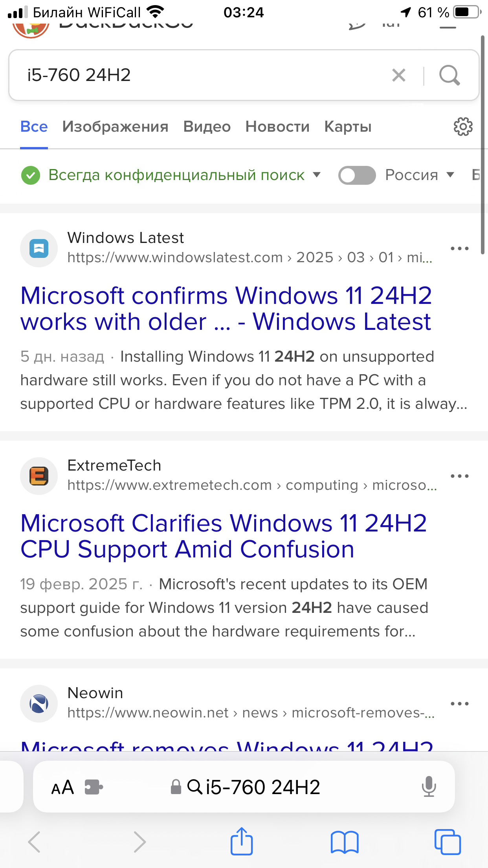Open Microsoft Clarifies Windows 11 24H2 link
This screenshot has height=868, width=488.
(x=224, y=536)
